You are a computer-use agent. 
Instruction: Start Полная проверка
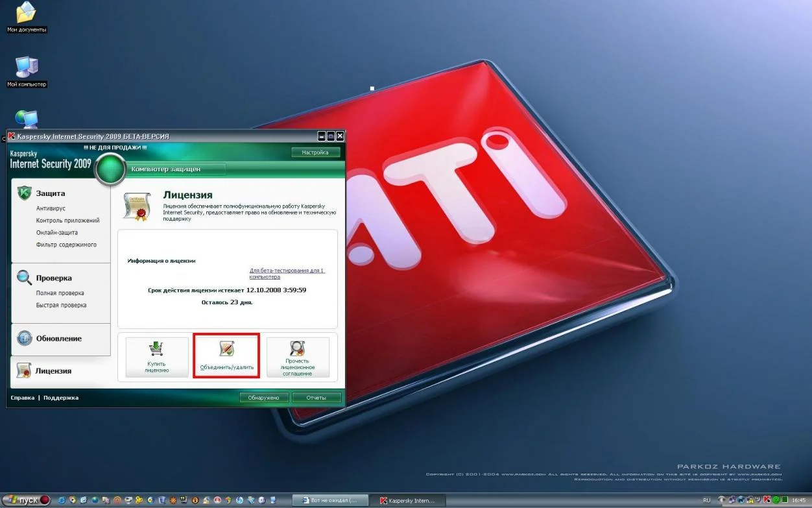click(x=60, y=293)
